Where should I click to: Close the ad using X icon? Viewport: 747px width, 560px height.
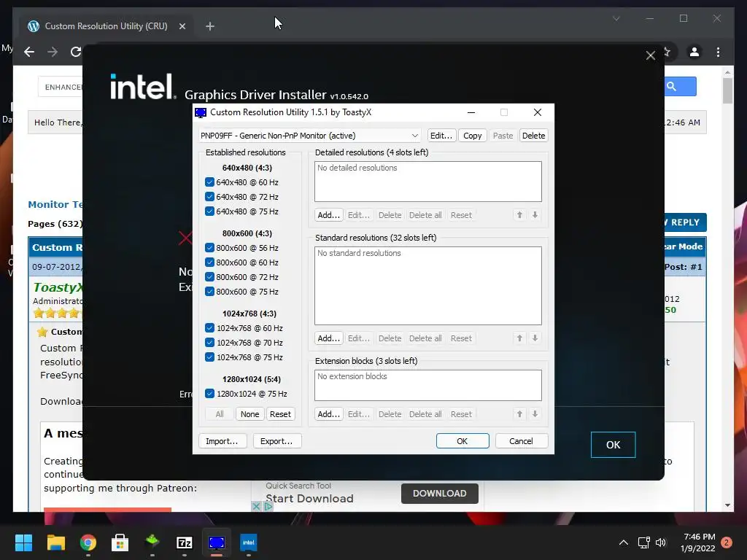pyautogui.click(x=256, y=506)
